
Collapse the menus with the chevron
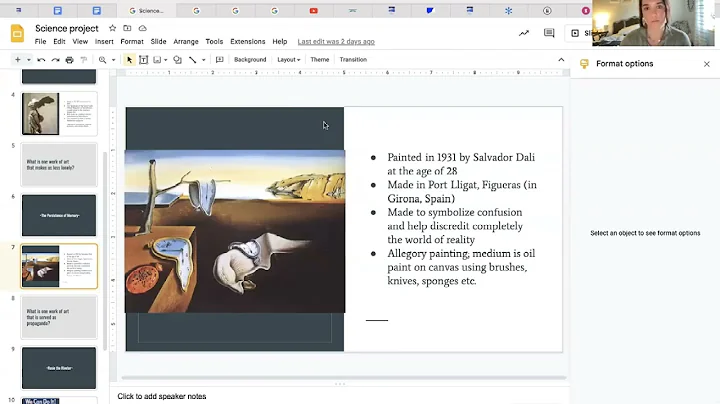(561, 60)
